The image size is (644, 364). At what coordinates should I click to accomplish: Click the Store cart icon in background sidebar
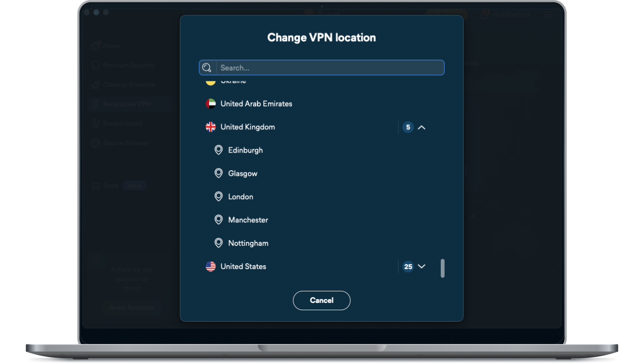(x=96, y=186)
